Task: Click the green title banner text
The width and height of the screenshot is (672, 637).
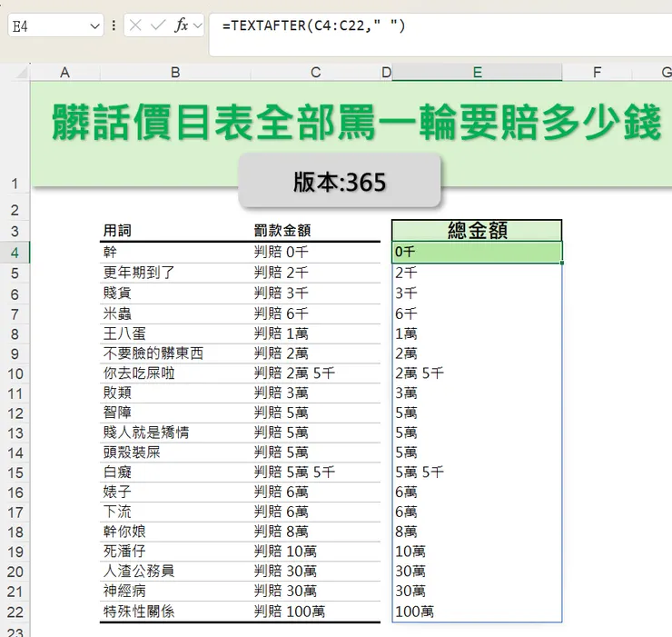Action: (x=357, y=123)
